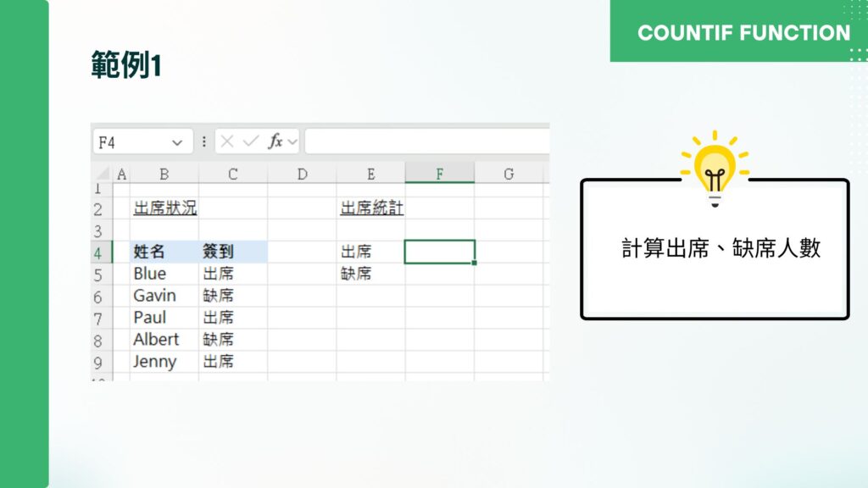
Task: Expand the dropdown next to fx
Action: click(x=292, y=142)
